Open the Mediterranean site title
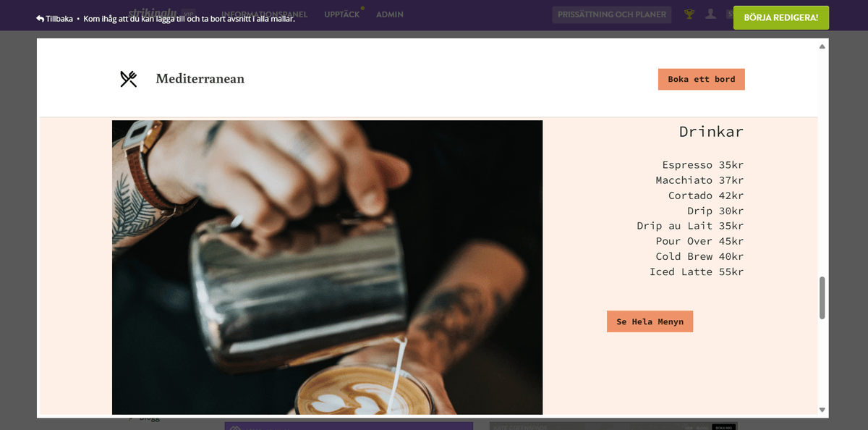The width and height of the screenshot is (868, 430). [200, 79]
